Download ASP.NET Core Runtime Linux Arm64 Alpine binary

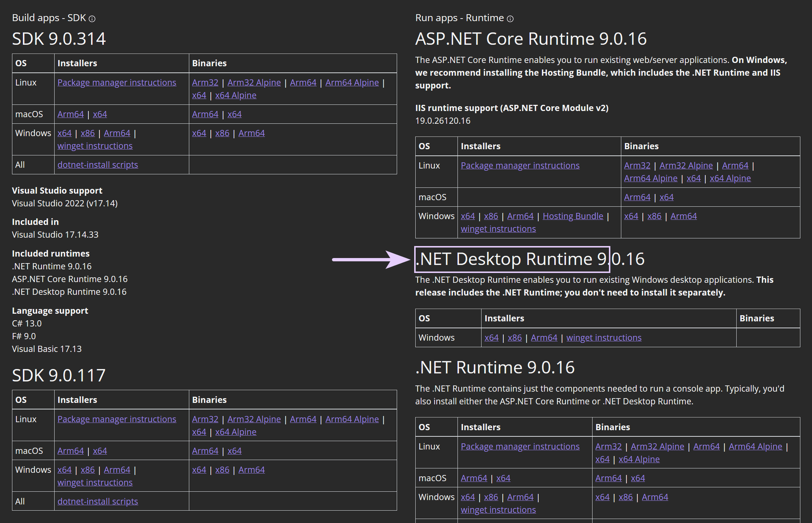(651, 178)
